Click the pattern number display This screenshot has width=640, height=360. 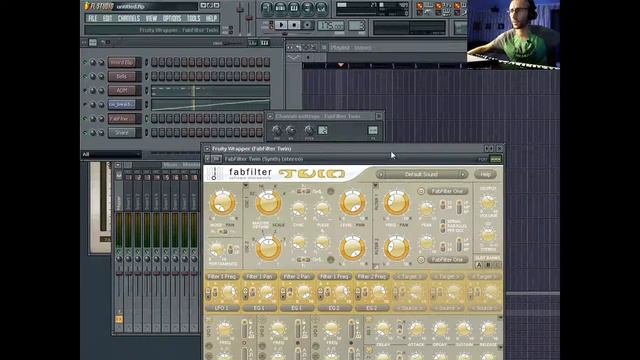[x=358, y=26]
